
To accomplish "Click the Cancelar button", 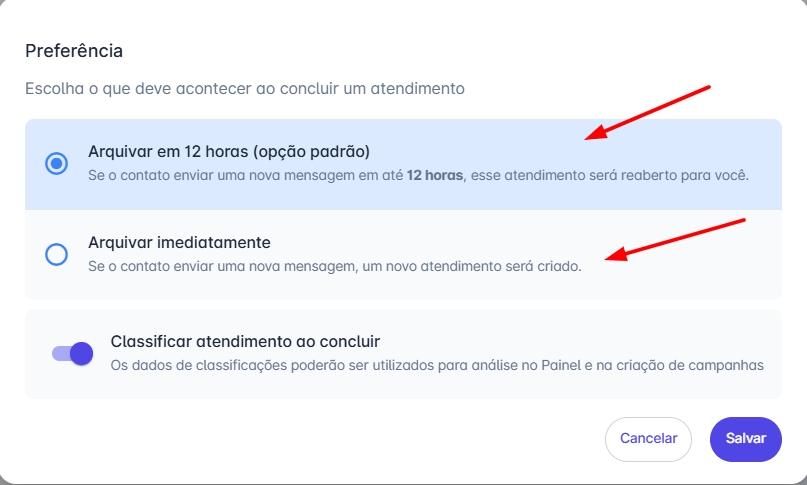I will [x=648, y=439].
